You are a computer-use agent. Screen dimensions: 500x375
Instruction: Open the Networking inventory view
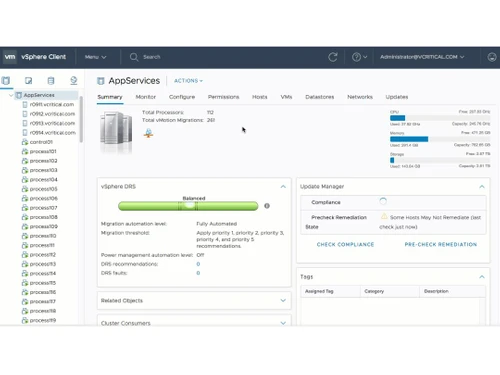click(x=74, y=80)
